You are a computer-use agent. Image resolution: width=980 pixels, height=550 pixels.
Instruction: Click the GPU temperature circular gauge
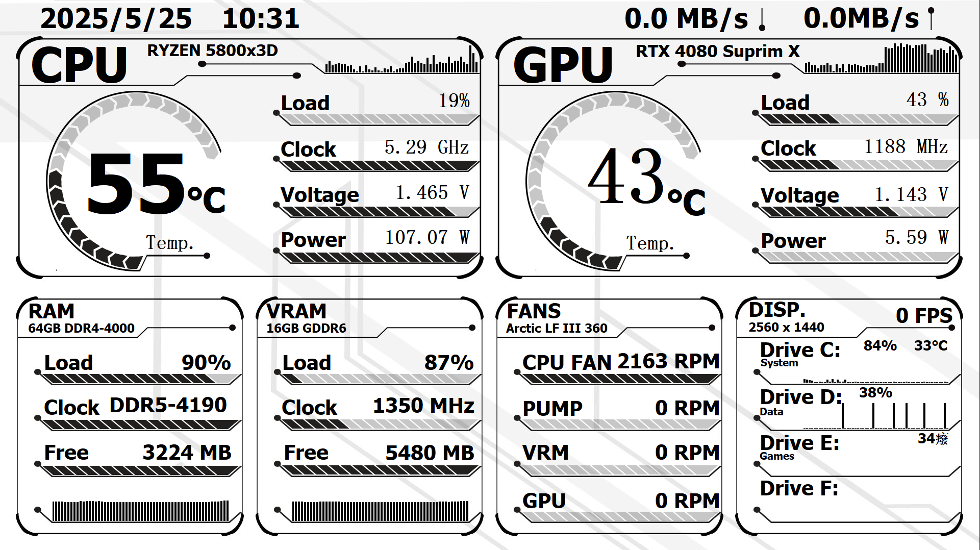pyautogui.click(x=615, y=181)
